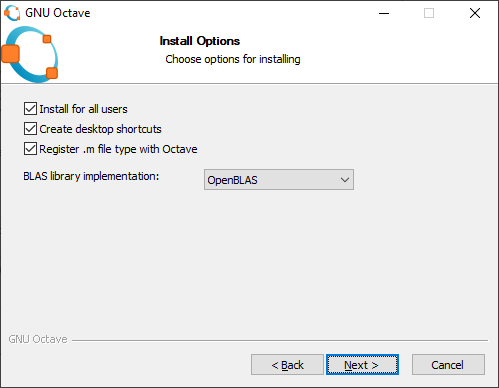The image size is (499, 388).
Task: Click the GNU Octave title bar icon
Action: tap(12, 13)
